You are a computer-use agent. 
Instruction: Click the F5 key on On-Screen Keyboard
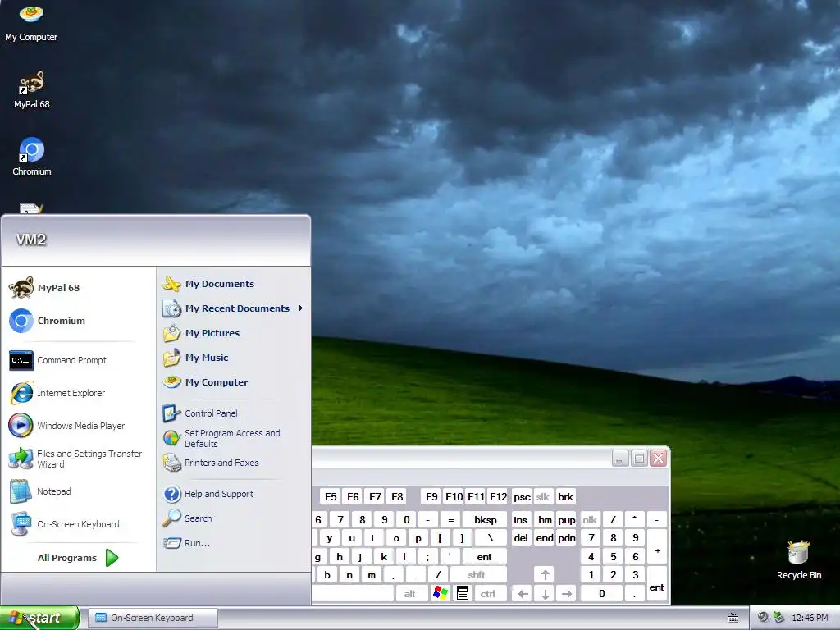click(331, 496)
